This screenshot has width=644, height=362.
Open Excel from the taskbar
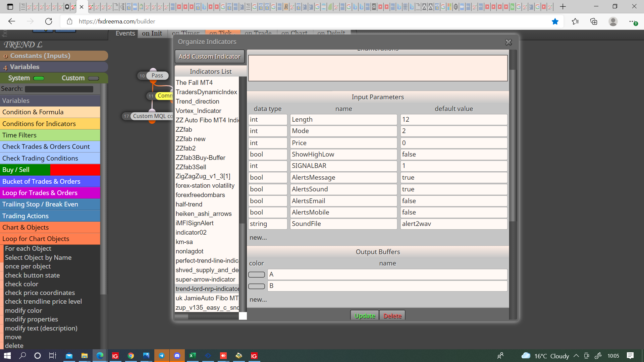pos(193,356)
